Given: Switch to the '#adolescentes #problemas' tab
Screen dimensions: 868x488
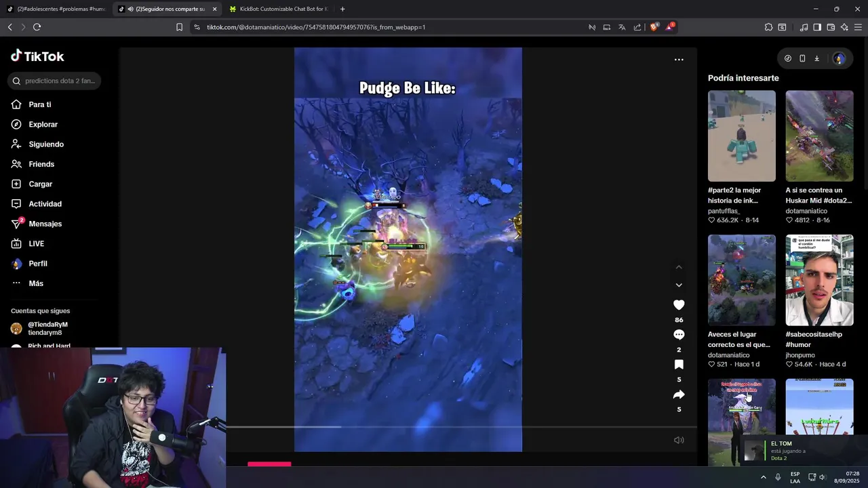Looking at the screenshot, I should tap(56, 9).
